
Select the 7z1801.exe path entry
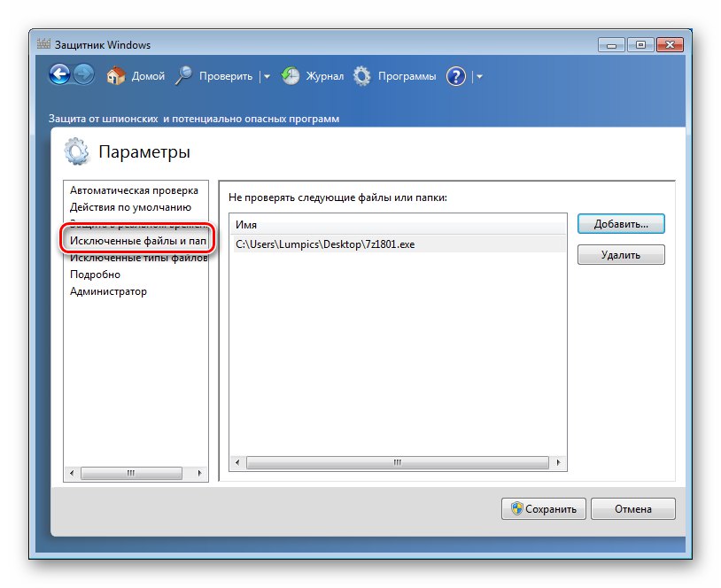[x=399, y=244]
